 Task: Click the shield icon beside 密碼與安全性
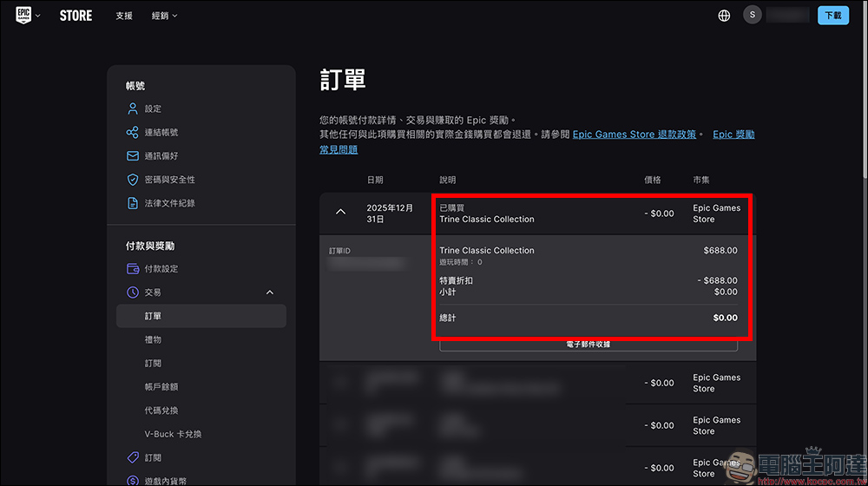tap(132, 180)
